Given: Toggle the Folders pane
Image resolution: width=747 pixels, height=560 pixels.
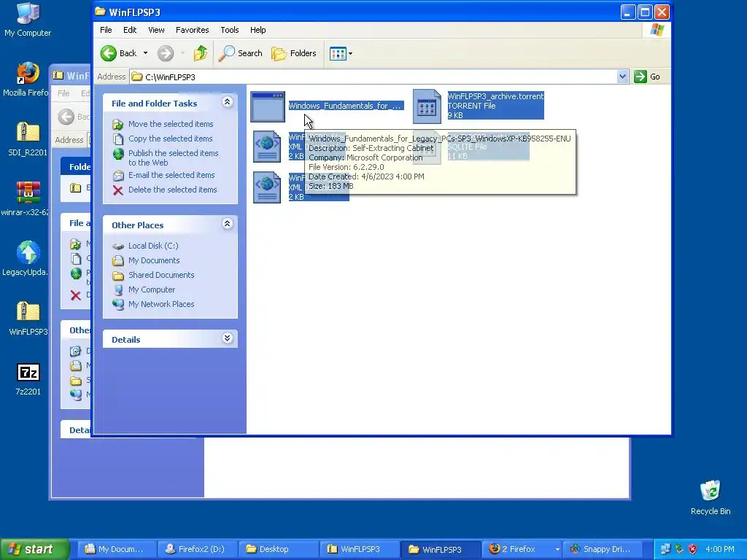Looking at the screenshot, I should [x=294, y=53].
